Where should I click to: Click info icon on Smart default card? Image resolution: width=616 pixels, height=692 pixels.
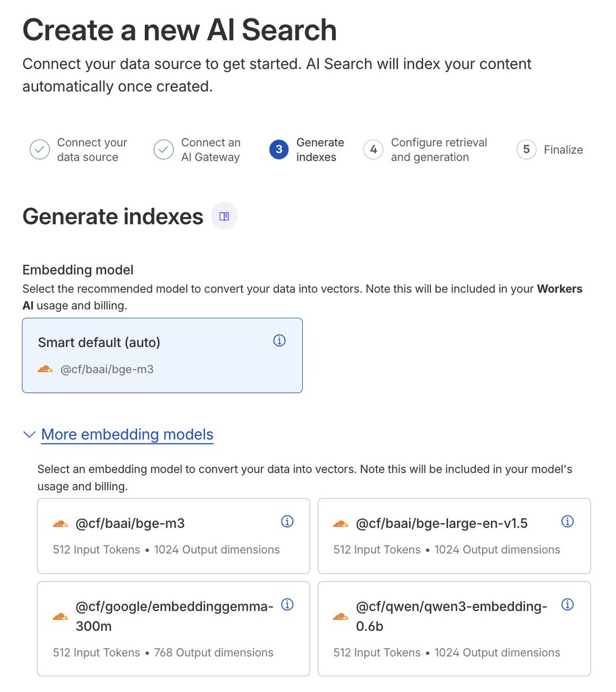click(x=279, y=341)
